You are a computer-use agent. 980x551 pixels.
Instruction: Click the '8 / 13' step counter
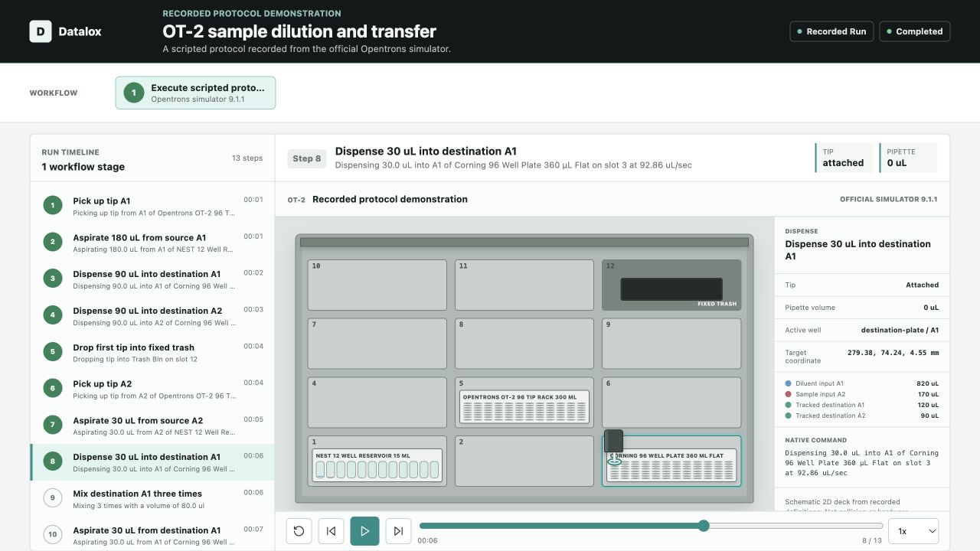click(872, 540)
